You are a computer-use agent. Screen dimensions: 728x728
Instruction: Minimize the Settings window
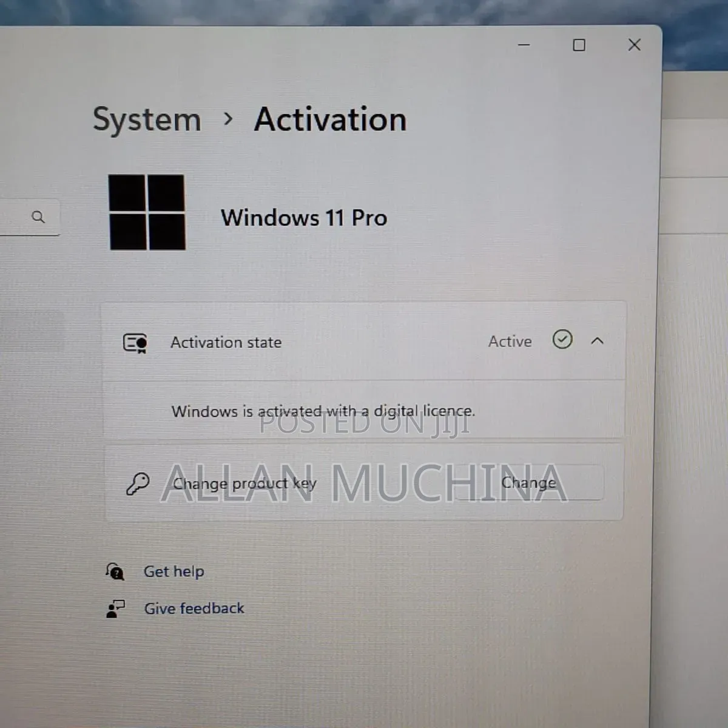pyautogui.click(x=524, y=45)
